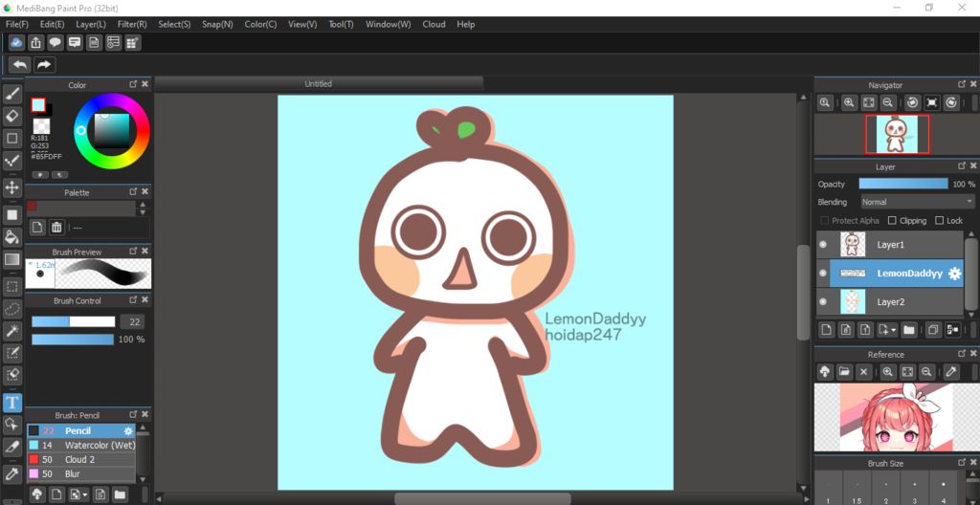Screen dimensions: 980x505
Task: Open the Filter(R) menu
Action: [x=132, y=24]
